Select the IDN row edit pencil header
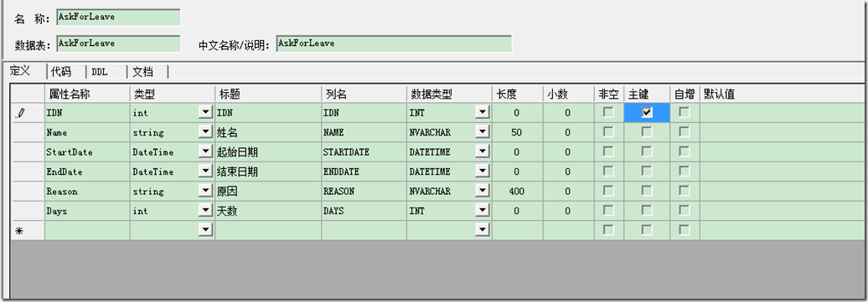Image resolution: width=868 pixels, height=302 pixels. coord(28,113)
